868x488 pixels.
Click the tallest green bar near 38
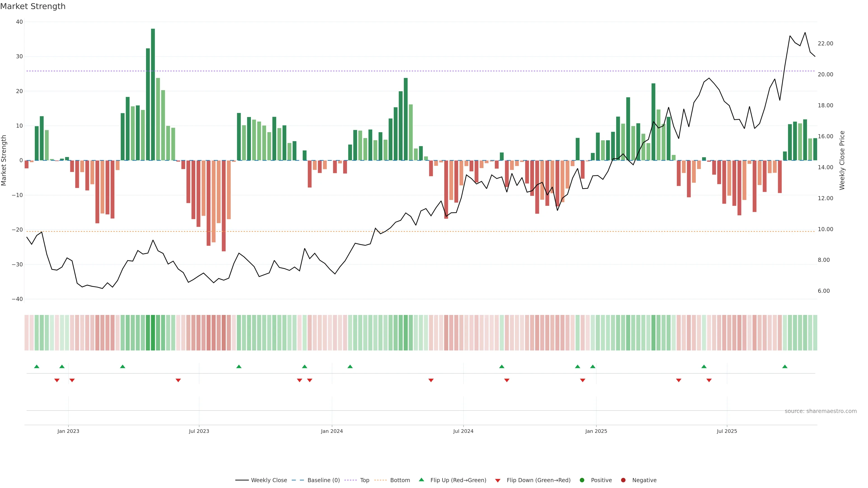[x=153, y=94]
